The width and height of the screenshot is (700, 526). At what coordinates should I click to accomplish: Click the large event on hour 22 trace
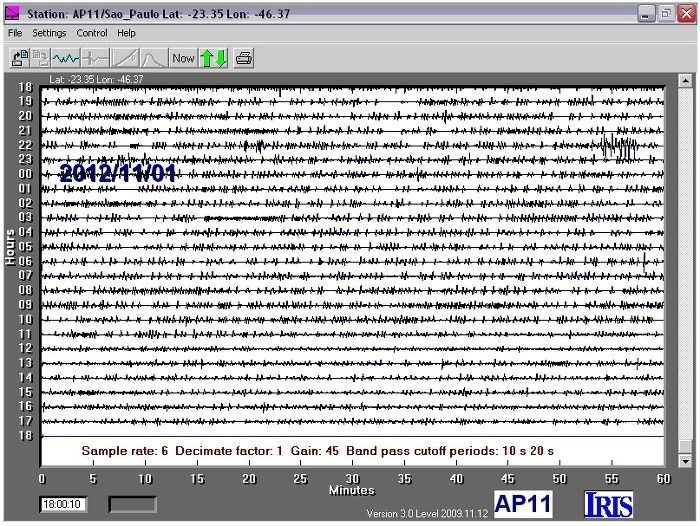point(618,146)
